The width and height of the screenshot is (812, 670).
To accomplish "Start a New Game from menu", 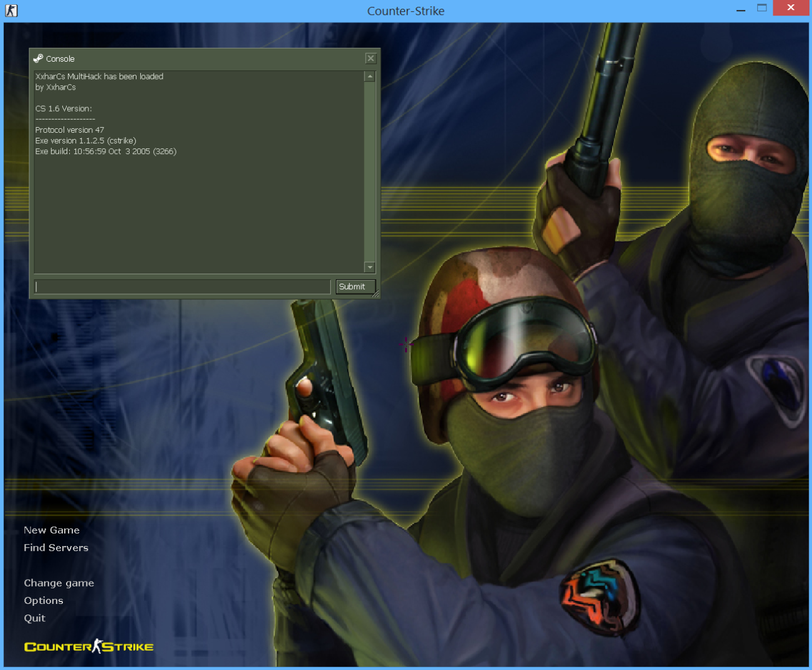I will coord(52,530).
